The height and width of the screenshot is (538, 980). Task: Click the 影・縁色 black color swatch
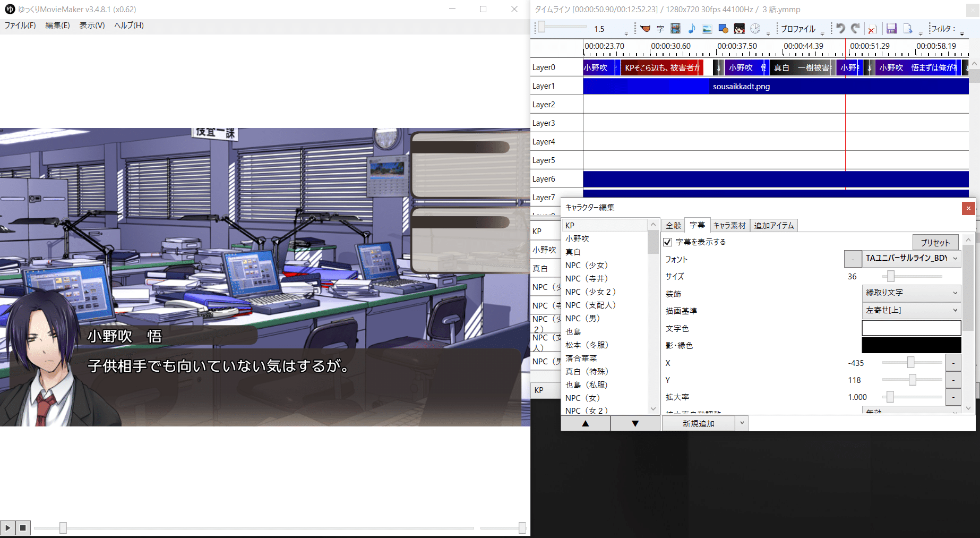tap(911, 345)
